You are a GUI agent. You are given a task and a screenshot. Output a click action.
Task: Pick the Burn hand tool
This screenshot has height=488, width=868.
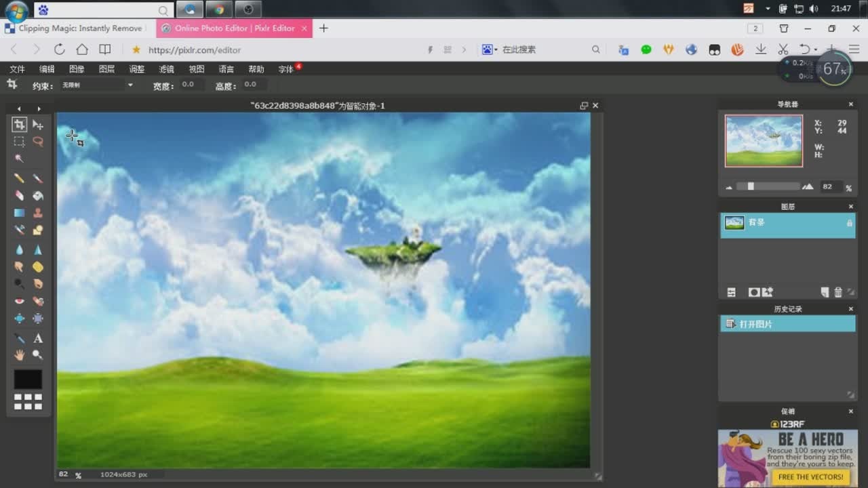pyautogui.click(x=38, y=284)
